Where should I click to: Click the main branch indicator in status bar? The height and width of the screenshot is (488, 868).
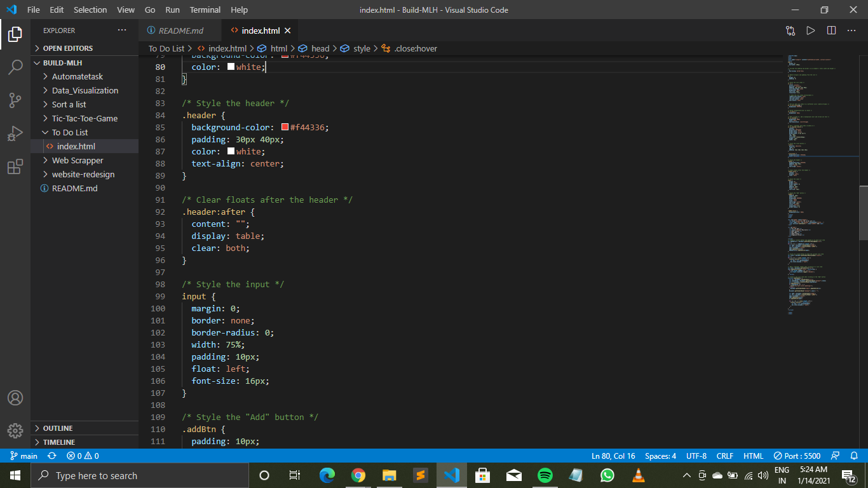[24, 456]
